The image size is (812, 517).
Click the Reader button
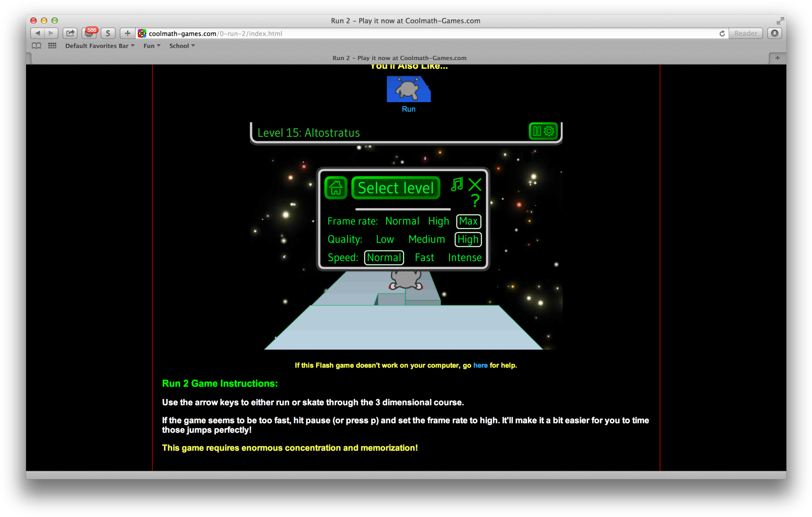point(746,34)
